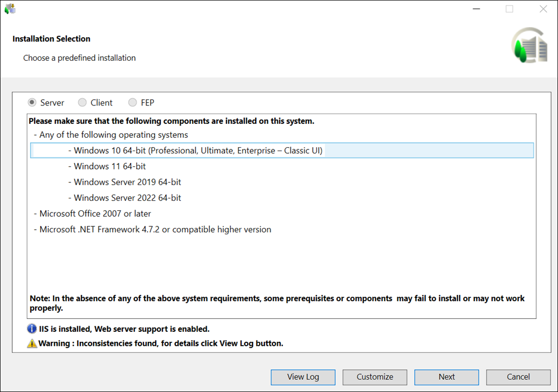Click Customize to modify installation
The height and width of the screenshot is (392, 558).
tap(375, 377)
